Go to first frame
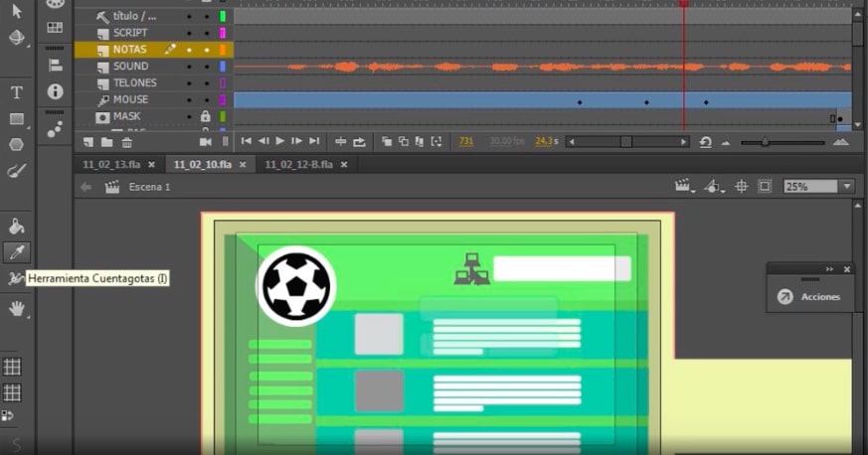The height and width of the screenshot is (455, 868). point(247,141)
